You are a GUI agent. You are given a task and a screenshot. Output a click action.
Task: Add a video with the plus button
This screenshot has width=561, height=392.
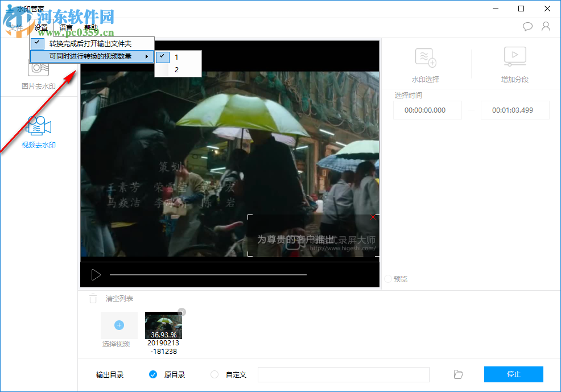click(x=119, y=325)
